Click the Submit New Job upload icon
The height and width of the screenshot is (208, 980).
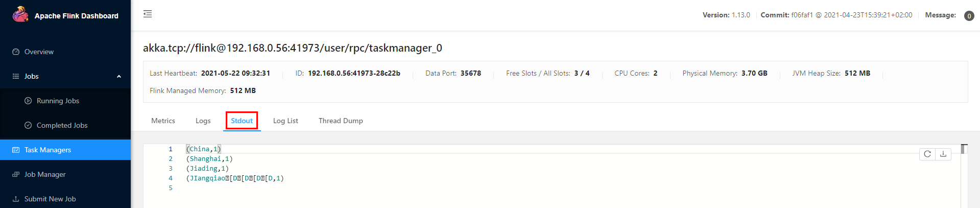pos(16,199)
